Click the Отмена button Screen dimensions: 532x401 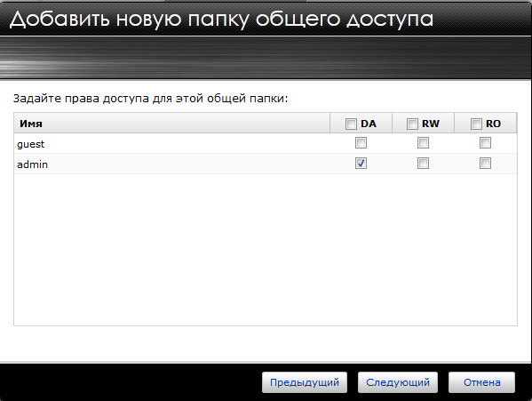click(x=481, y=382)
